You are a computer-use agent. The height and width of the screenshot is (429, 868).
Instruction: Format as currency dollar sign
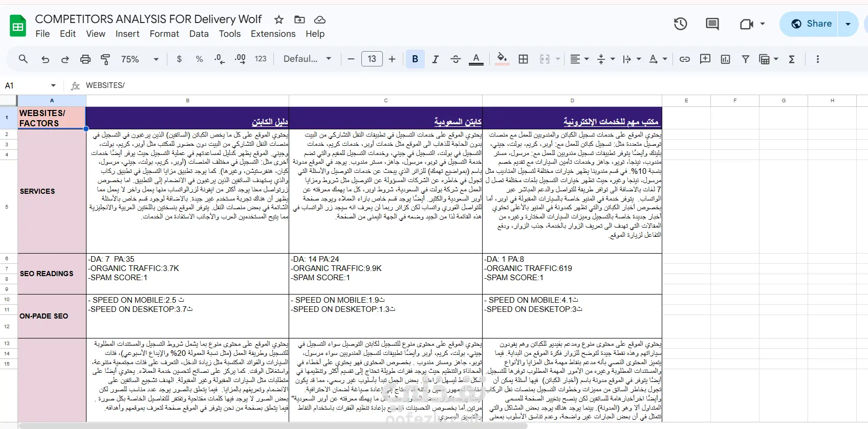[x=179, y=59]
